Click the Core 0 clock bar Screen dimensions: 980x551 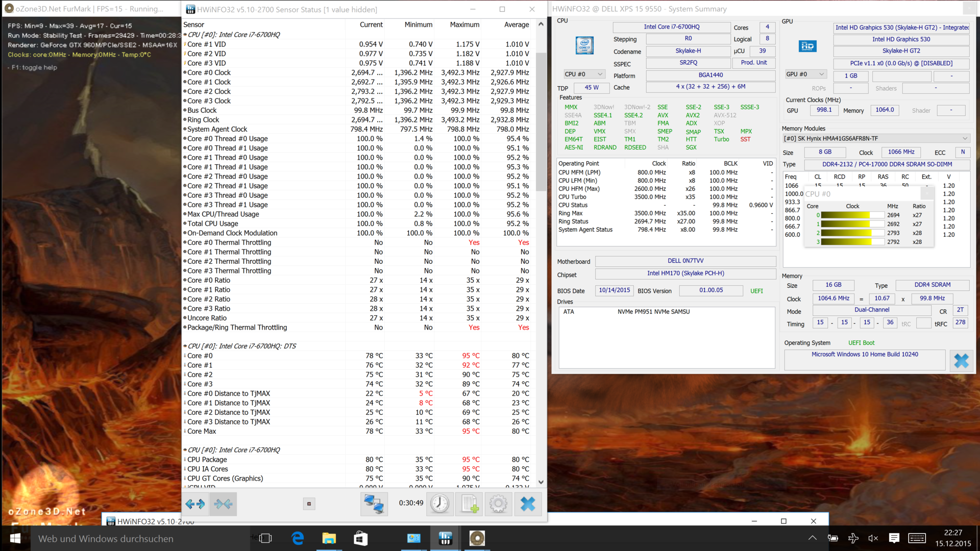coord(851,215)
